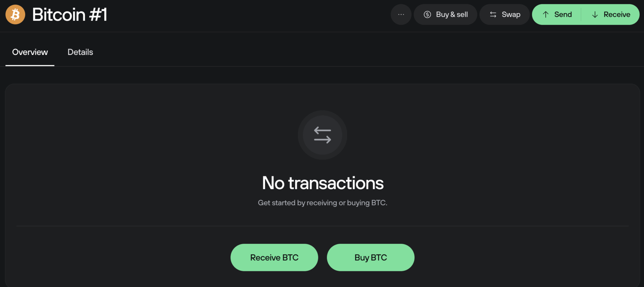Click the getting started hint text
The height and width of the screenshot is (287, 644).
coord(322,203)
